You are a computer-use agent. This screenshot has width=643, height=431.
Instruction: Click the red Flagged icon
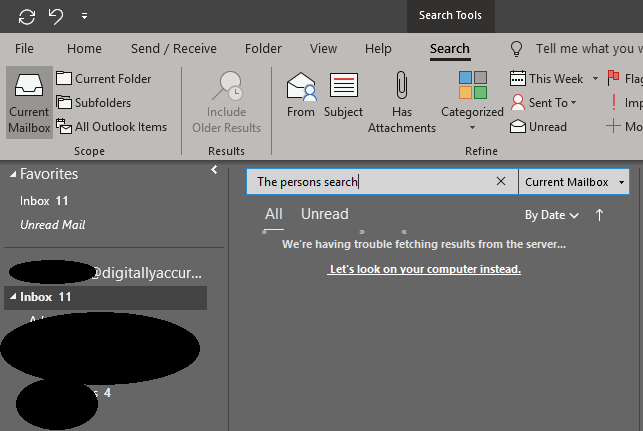point(613,78)
